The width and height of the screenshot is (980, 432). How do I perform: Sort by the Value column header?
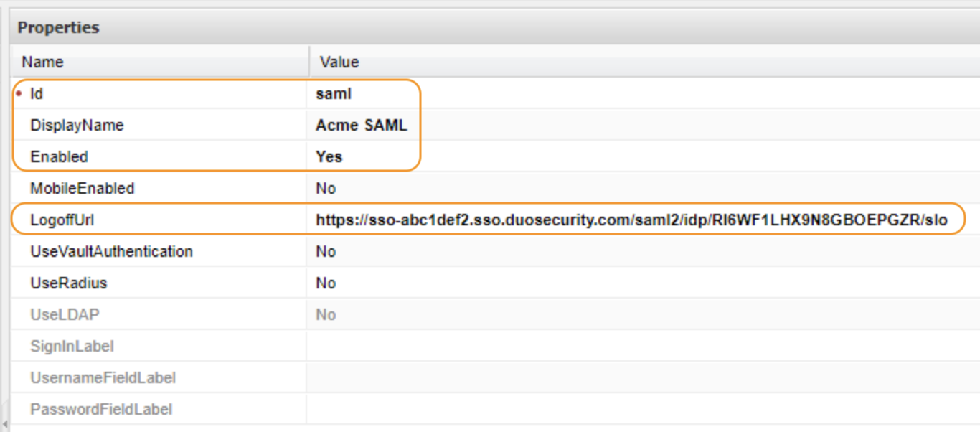(x=338, y=62)
